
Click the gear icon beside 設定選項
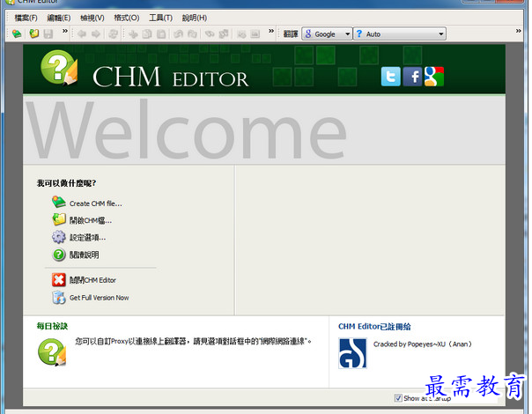[59, 237]
